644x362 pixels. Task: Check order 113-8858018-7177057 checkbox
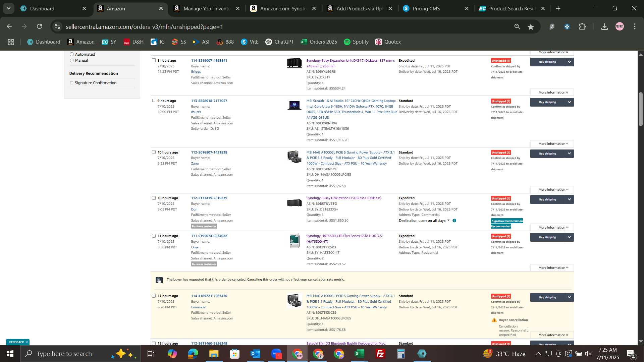point(154,101)
